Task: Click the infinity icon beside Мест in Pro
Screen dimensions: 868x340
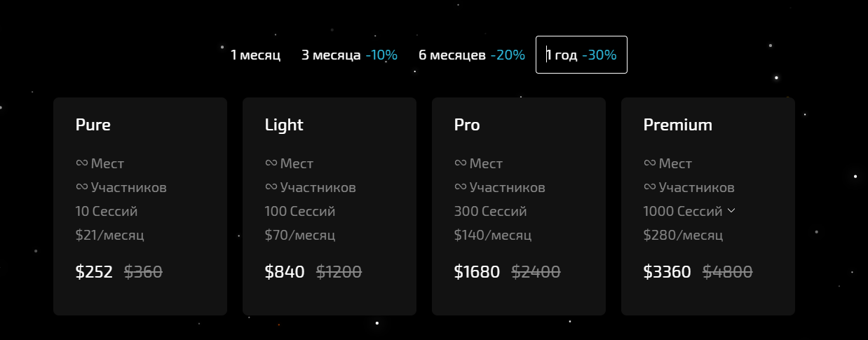Action: pyautogui.click(x=460, y=163)
